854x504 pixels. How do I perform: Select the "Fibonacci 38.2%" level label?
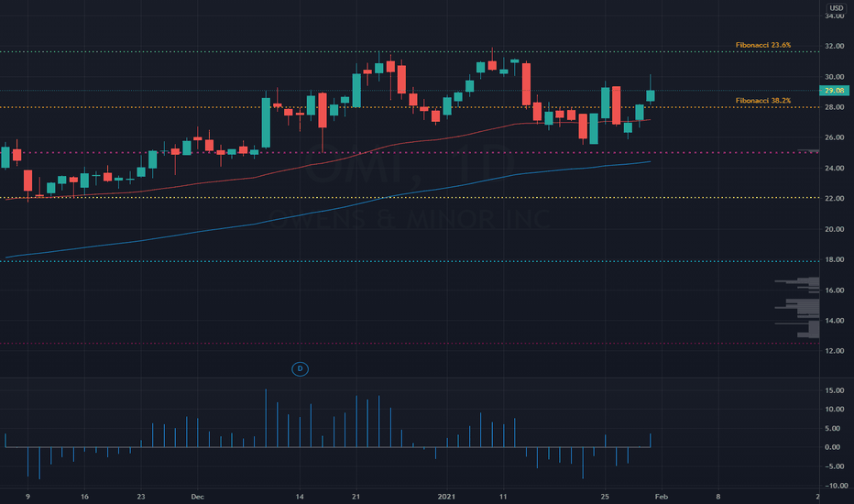762,101
